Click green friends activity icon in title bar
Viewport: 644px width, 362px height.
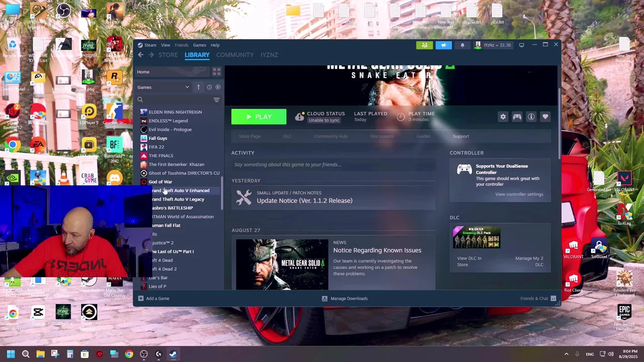point(425,45)
